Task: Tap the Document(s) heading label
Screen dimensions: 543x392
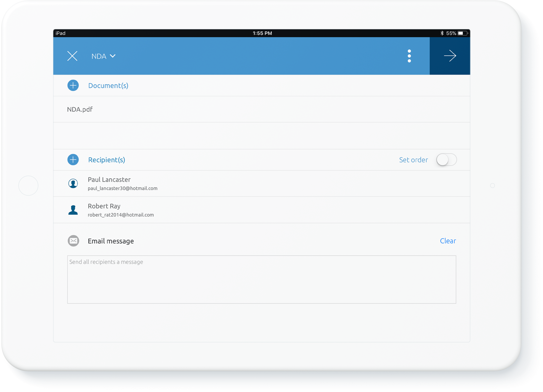Action: tap(108, 86)
